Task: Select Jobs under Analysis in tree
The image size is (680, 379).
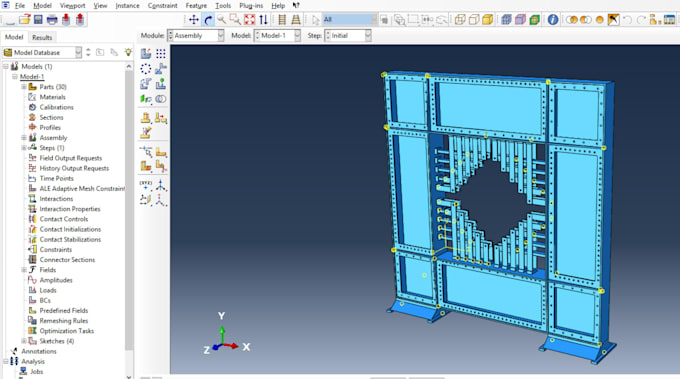Action: pyautogui.click(x=36, y=372)
